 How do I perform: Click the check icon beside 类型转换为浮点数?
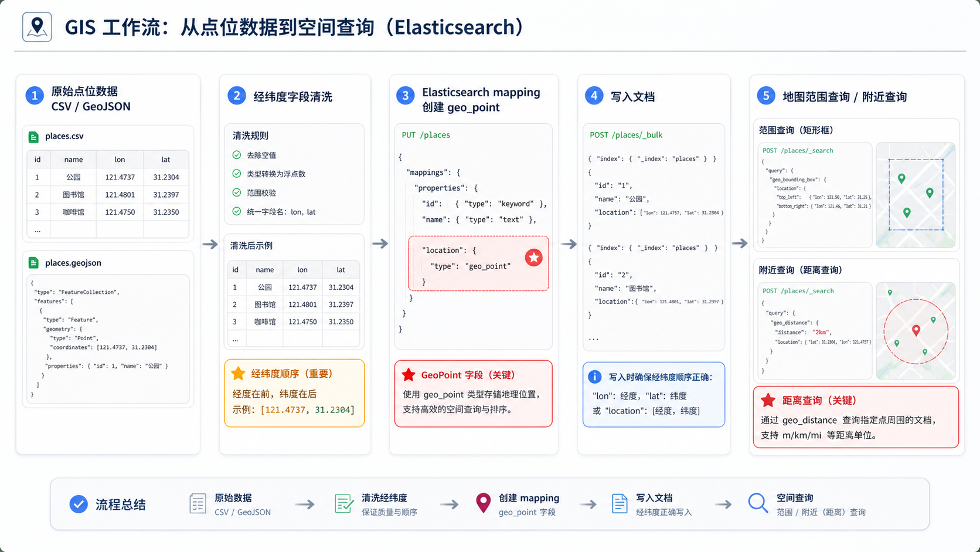(237, 174)
